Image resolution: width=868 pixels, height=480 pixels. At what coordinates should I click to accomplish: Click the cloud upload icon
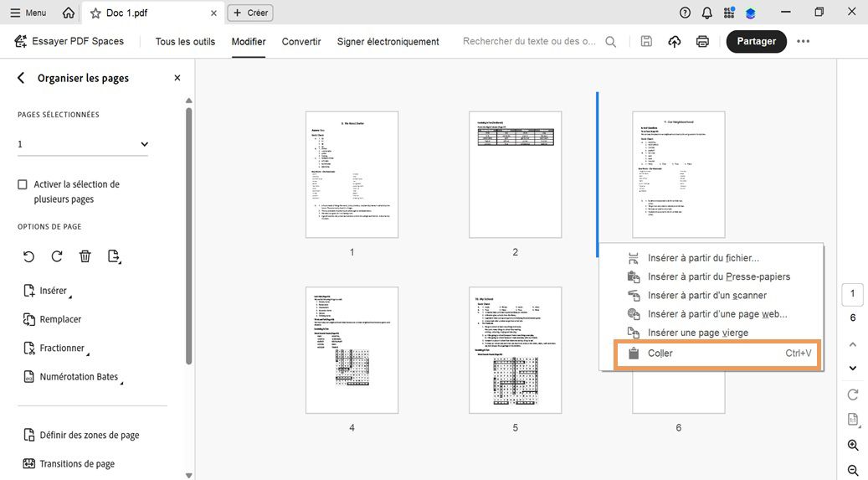675,41
